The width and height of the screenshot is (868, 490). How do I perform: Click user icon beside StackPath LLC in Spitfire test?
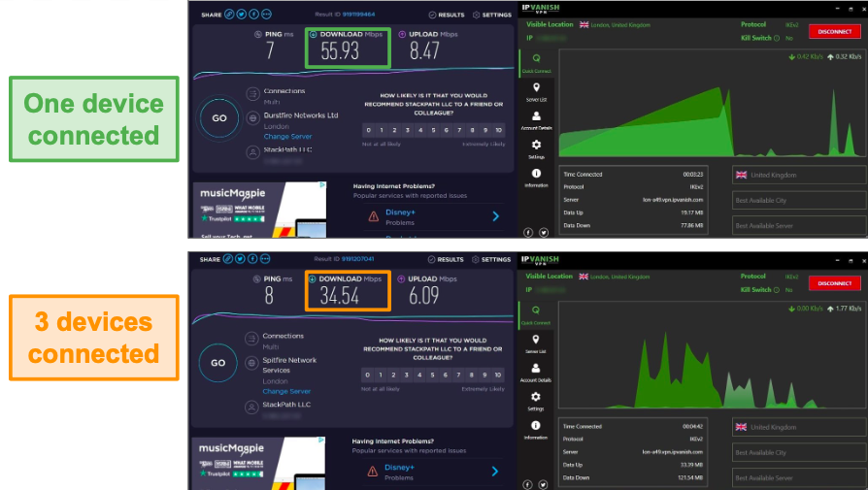[251, 408]
